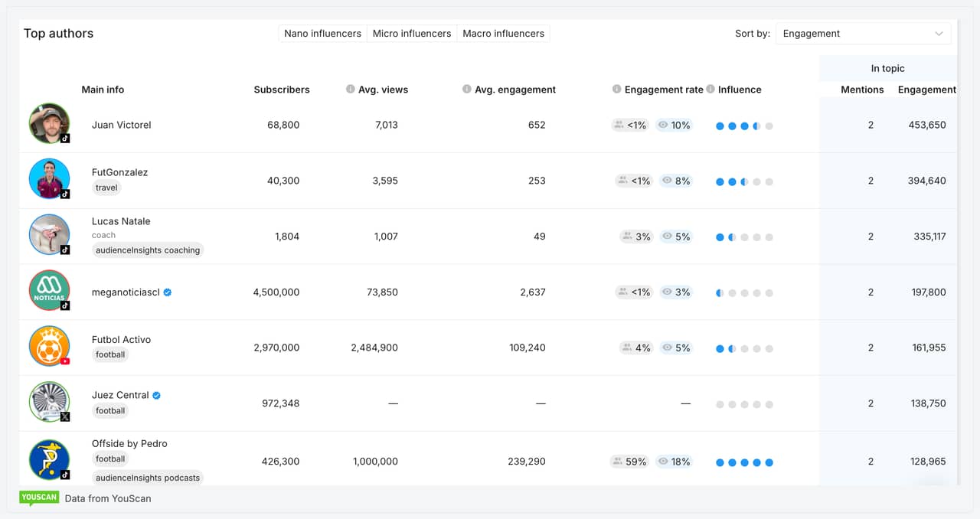Click the YouScan logo at the bottom
980x519 pixels.
[x=39, y=498]
